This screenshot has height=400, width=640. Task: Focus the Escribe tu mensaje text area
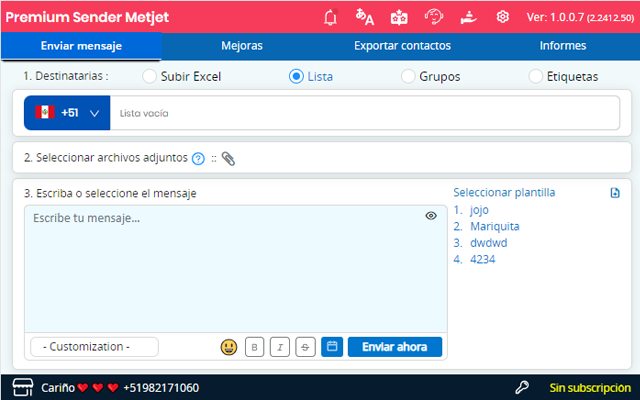point(236,269)
